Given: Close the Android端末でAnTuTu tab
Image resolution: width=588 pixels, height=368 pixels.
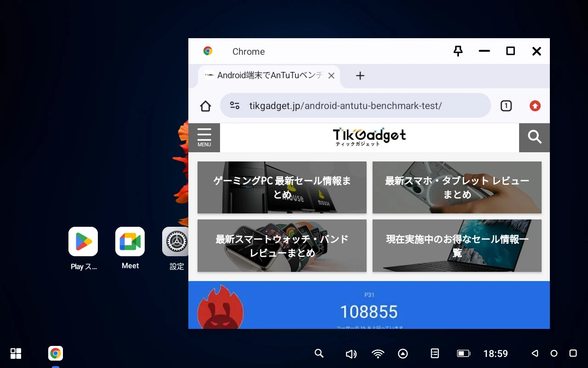Looking at the screenshot, I should coord(331,76).
